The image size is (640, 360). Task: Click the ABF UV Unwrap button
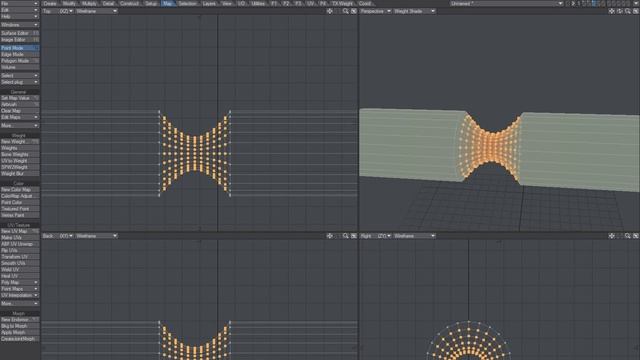coord(20,244)
